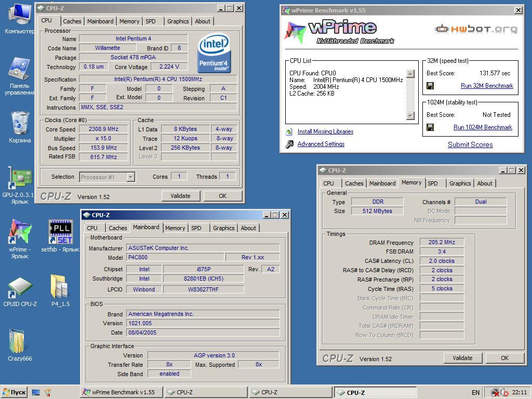Switch to Caches tab in top CPU-Z window
The height and width of the screenshot is (399, 532).
click(72, 21)
